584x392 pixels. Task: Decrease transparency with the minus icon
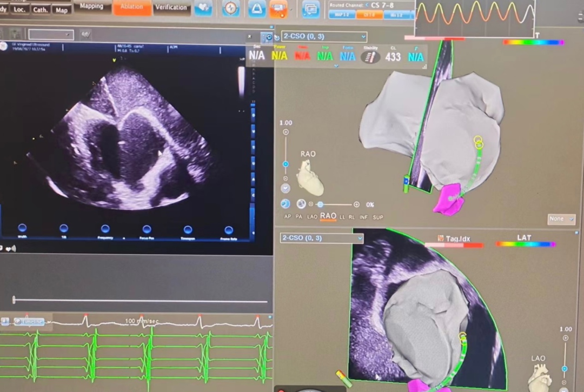[x=311, y=204]
